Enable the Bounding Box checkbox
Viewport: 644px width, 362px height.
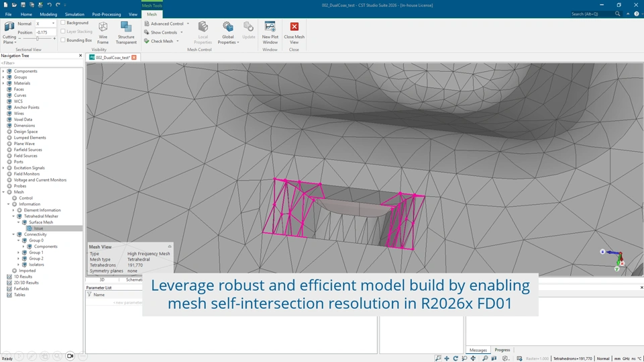pos(63,40)
